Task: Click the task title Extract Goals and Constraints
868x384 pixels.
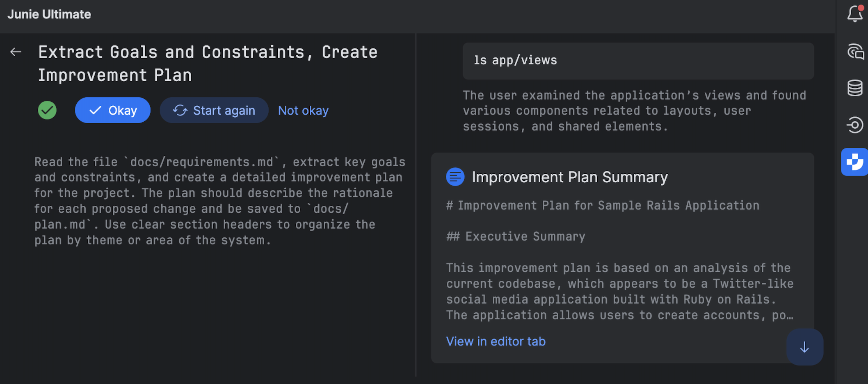Action: coord(208,64)
